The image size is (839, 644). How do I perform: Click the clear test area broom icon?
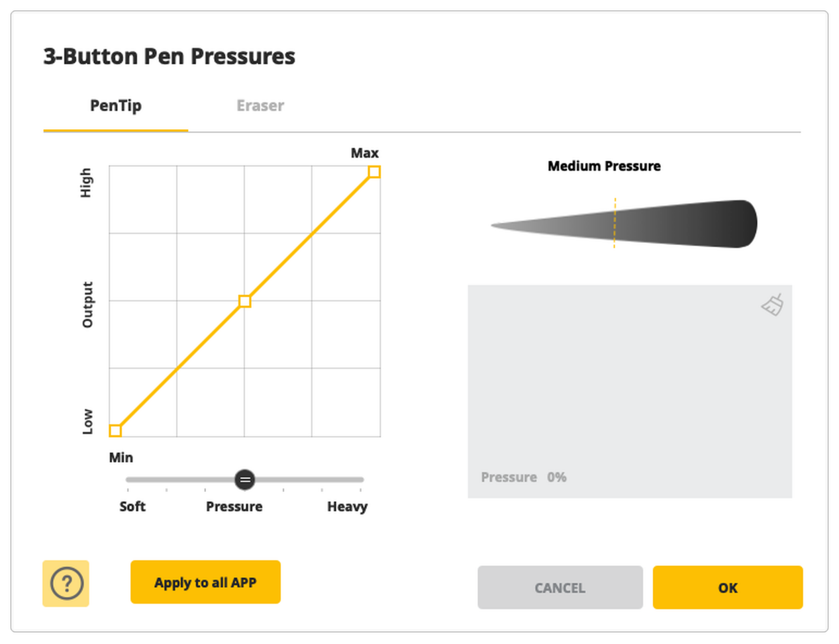(773, 304)
